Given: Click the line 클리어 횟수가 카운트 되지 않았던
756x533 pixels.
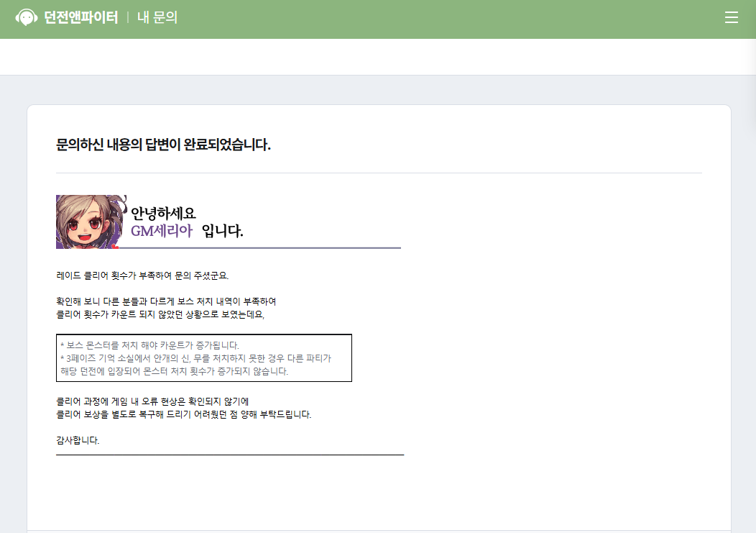Looking at the screenshot, I should (x=160, y=314).
